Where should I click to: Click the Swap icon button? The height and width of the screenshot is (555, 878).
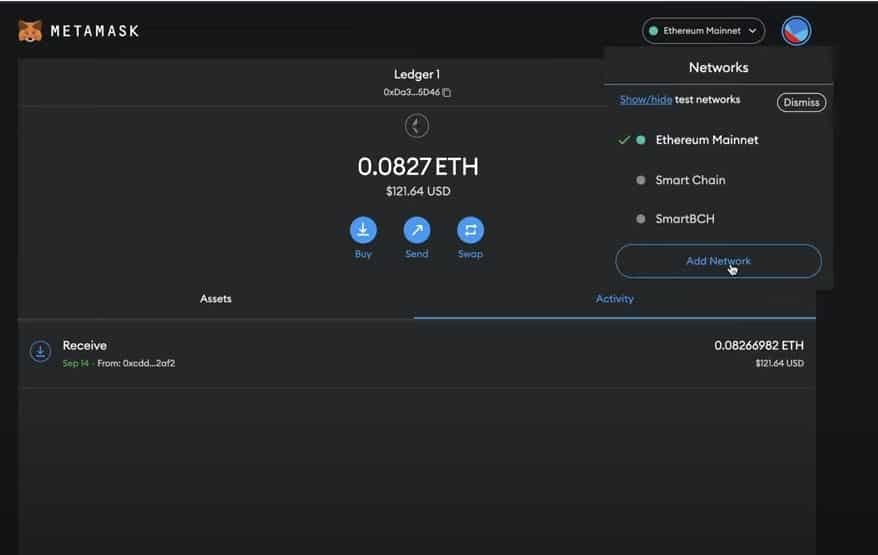click(470, 230)
